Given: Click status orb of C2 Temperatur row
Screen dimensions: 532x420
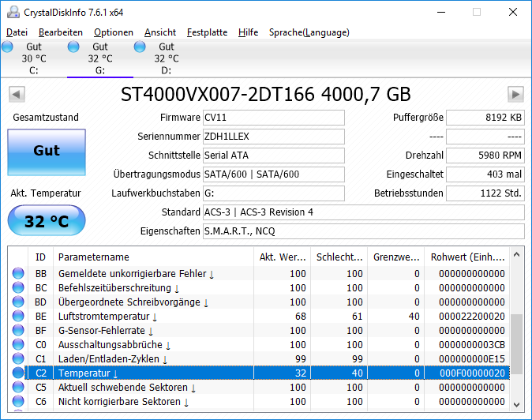Looking at the screenshot, I should click(18, 373).
